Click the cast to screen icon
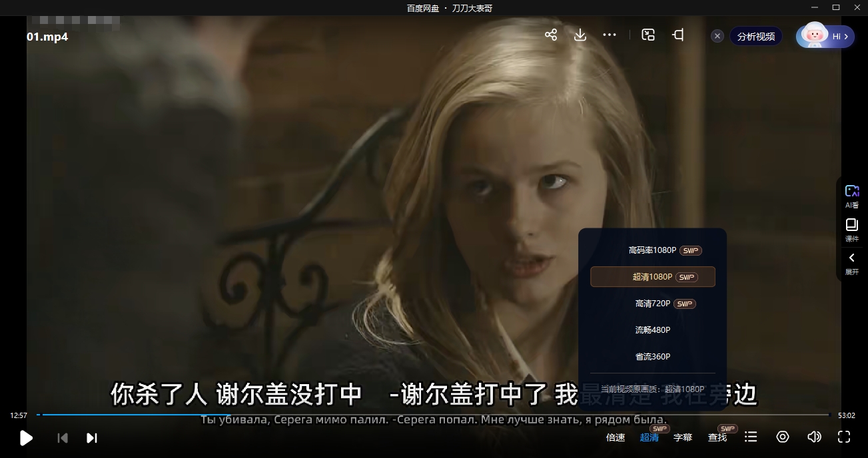The image size is (868, 458). click(678, 35)
